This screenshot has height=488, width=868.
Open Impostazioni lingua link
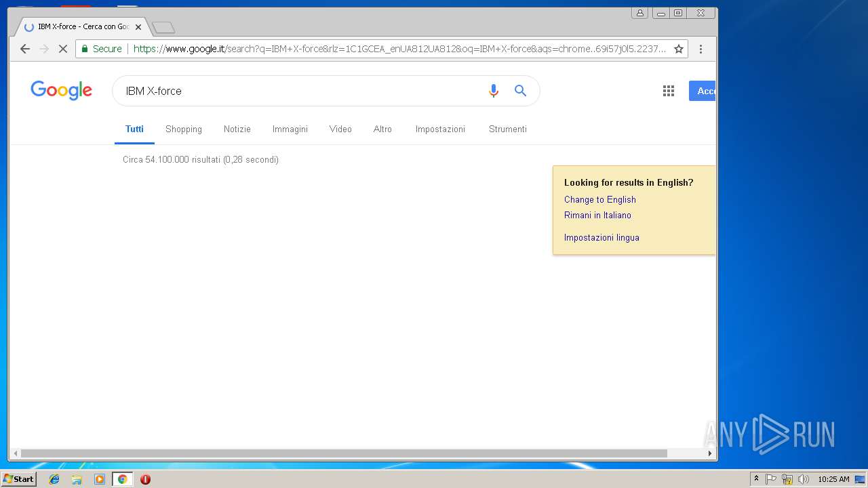pyautogui.click(x=601, y=237)
